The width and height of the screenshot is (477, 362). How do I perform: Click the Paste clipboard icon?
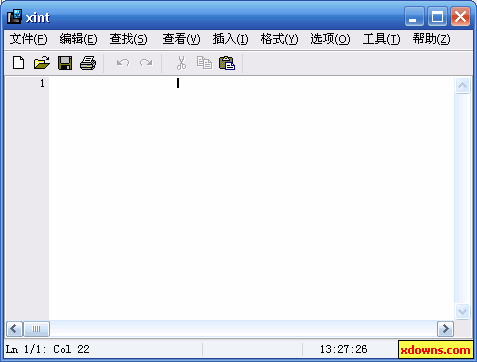point(227,63)
